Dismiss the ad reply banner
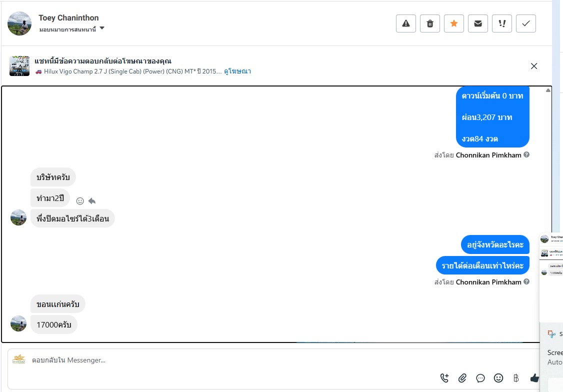Viewport: 563px width, 392px height. point(534,66)
